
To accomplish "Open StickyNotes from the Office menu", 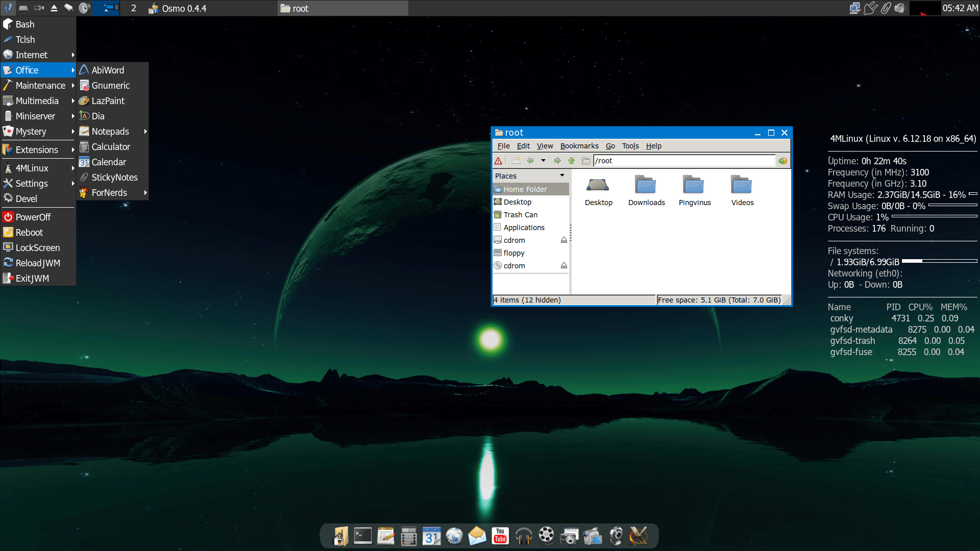I will point(113,177).
